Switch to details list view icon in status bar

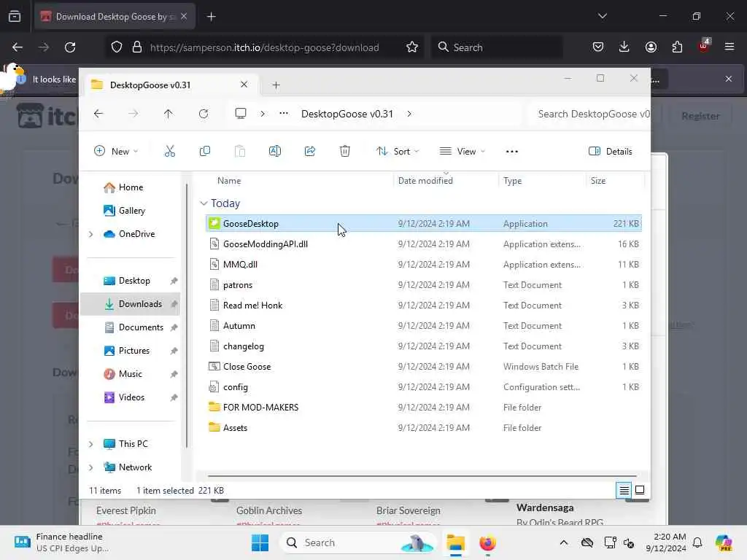pos(624,490)
